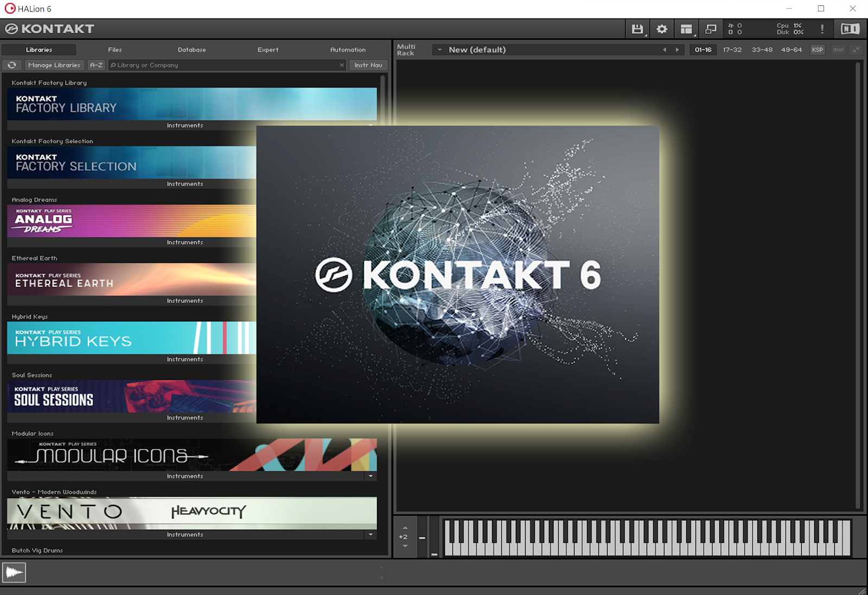
Task: Open Kontakt Factory Selection Instruments
Action: [x=185, y=184]
